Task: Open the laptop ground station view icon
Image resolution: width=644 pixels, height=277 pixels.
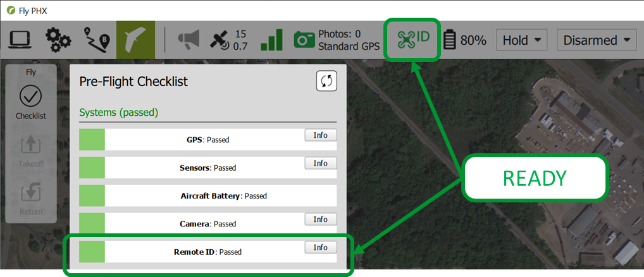Action: (20, 40)
